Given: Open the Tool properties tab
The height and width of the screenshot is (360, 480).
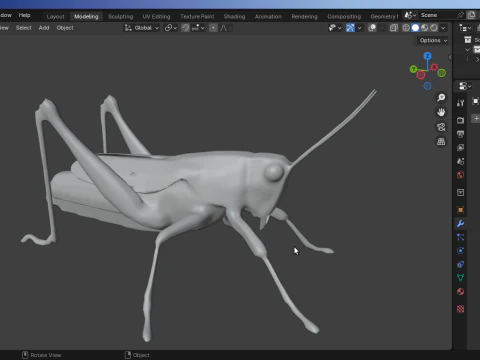Looking at the screenshot, I should click(x=460, y=103).
